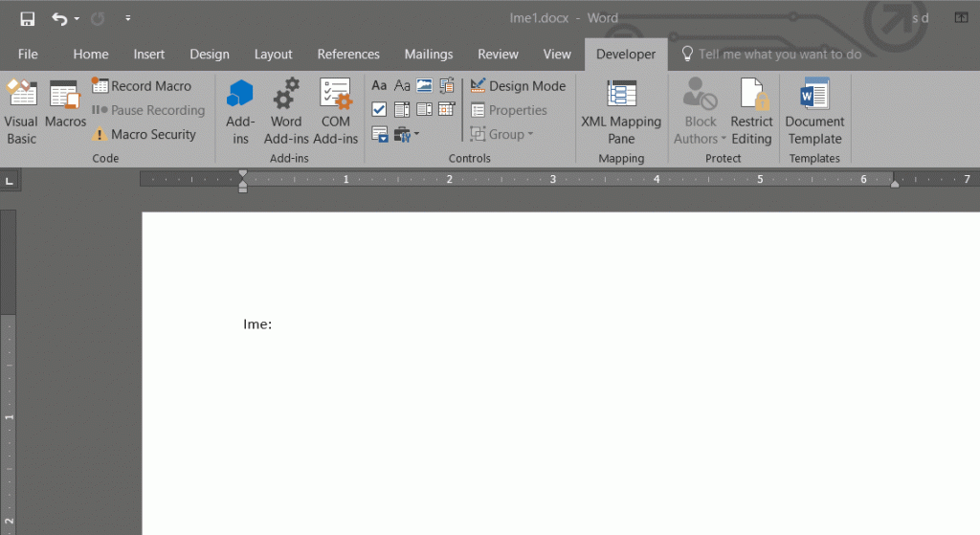Start Record Macro
Viewport: 980px width, 535px height.
(x=142, y=85)
